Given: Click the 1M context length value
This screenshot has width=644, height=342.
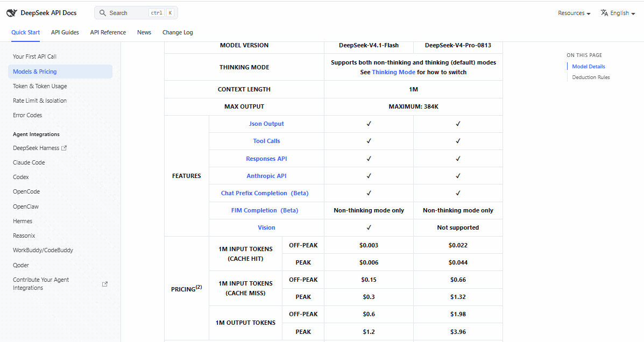Looking at the screenshot, I should [x=413, y=89].
